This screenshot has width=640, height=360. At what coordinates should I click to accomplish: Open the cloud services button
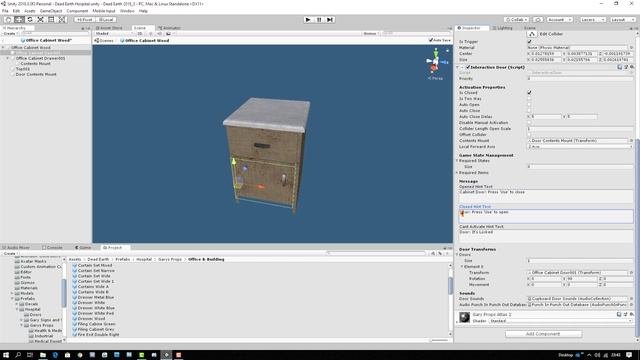tap(538, 20)
